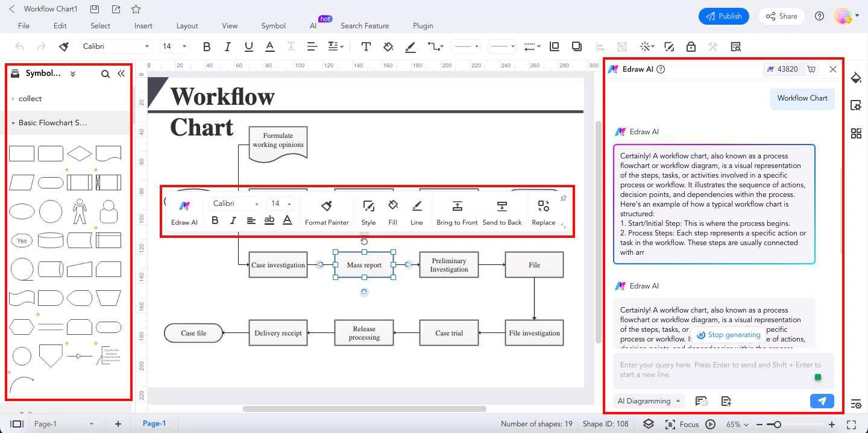
Task: Click the Replace shape icon
Action: coord(543,207)
